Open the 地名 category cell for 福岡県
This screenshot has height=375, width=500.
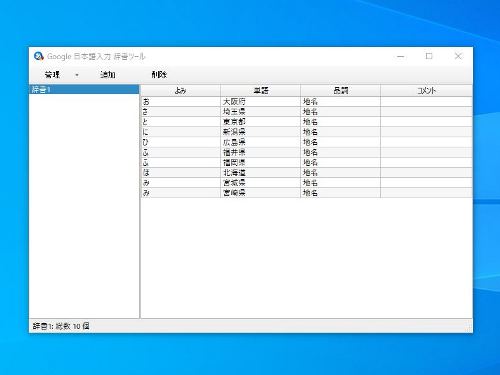[340, 163]
